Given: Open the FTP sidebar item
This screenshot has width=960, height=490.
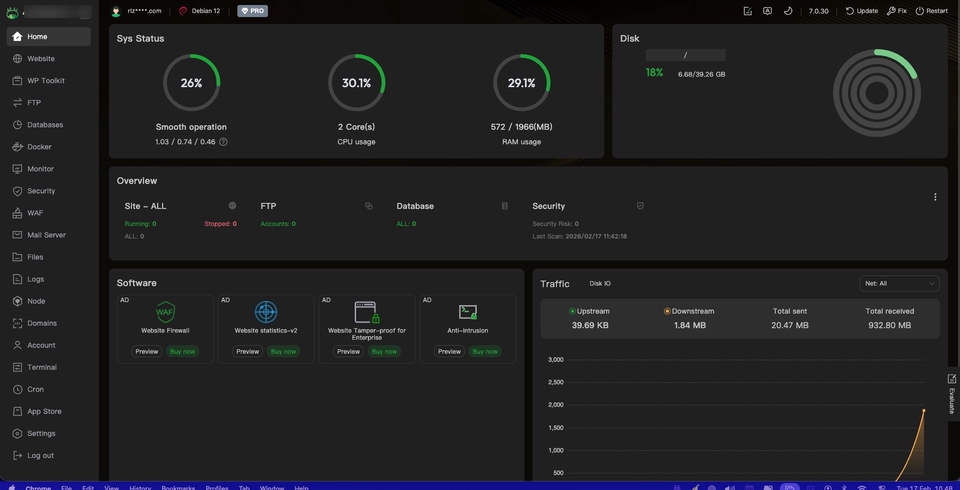Looking at the screenshot, I should pyautogui.click(x=49, y=103).
